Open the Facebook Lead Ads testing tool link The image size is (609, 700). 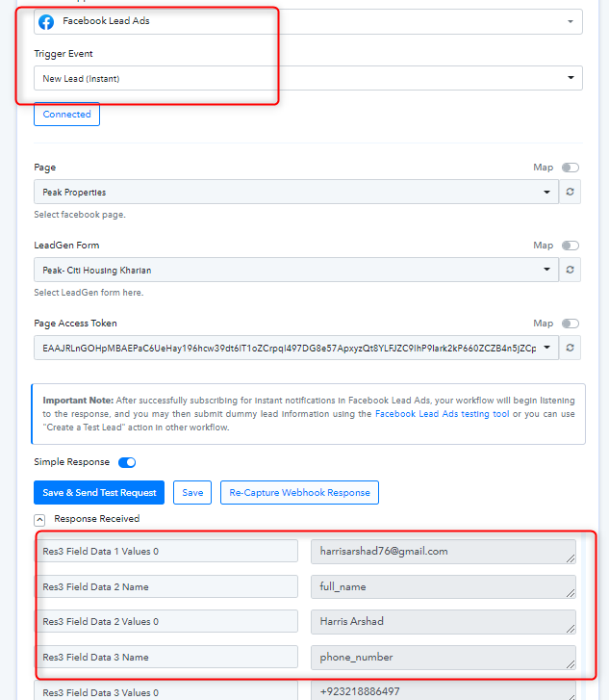point(442,414)
